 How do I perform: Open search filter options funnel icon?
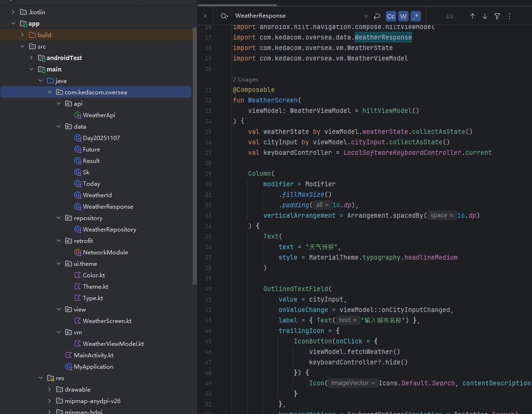click(x=497, y=16)
